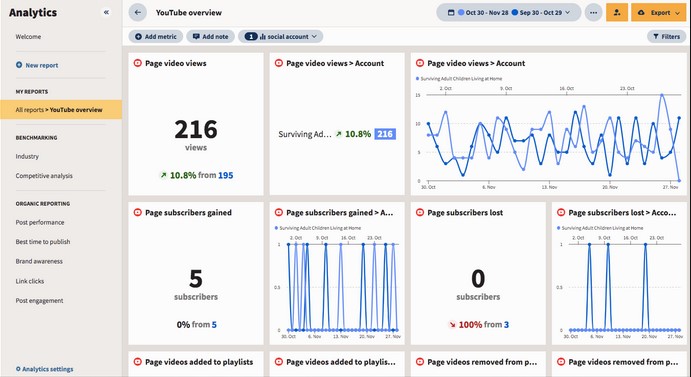Click YouTube overview report title
The image size is (691, 377).
coord(189,13)
